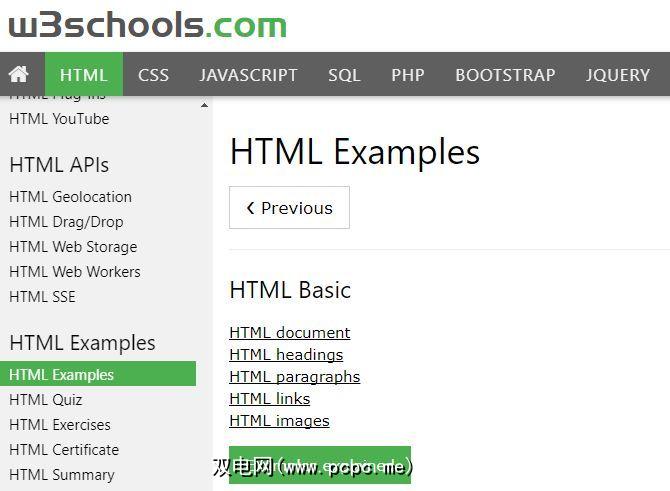Click the Previous button
The height and width of the screenshot is (491, 670).
289,208
